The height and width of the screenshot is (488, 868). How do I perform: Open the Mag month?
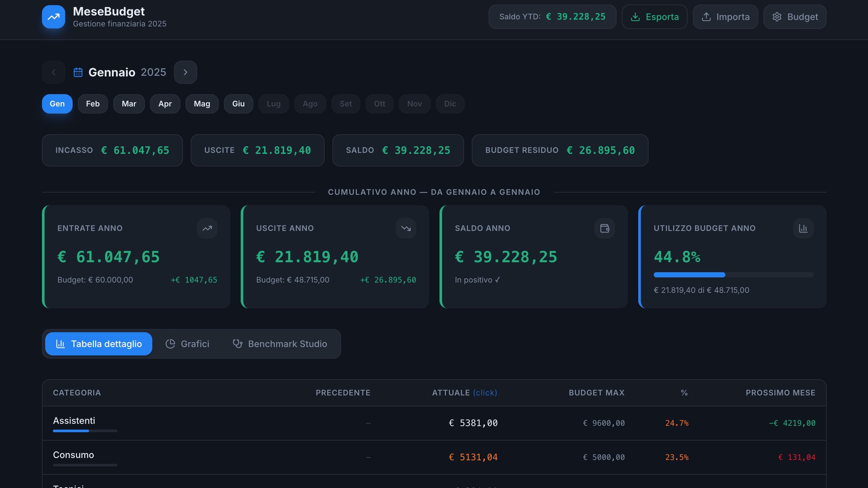click(x=202, y=104)
